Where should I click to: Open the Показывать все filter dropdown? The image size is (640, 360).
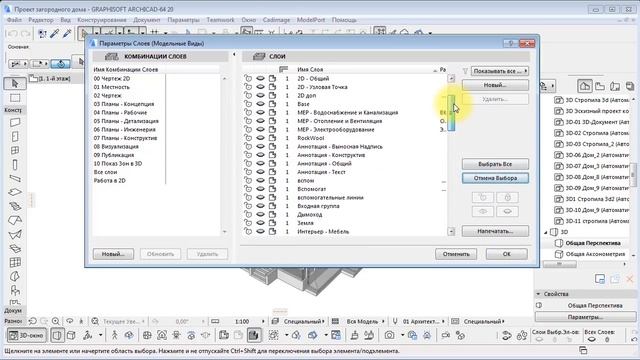[x=500, y=71]
